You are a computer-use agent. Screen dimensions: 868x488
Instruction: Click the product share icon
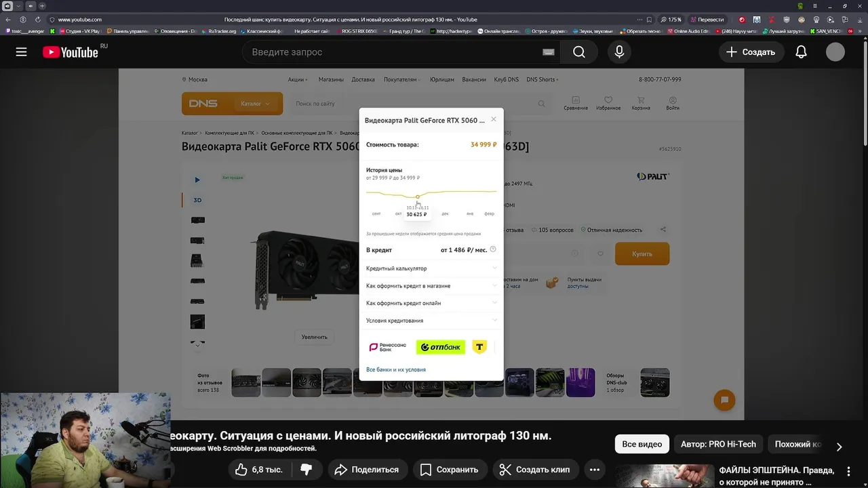point(663,230)
